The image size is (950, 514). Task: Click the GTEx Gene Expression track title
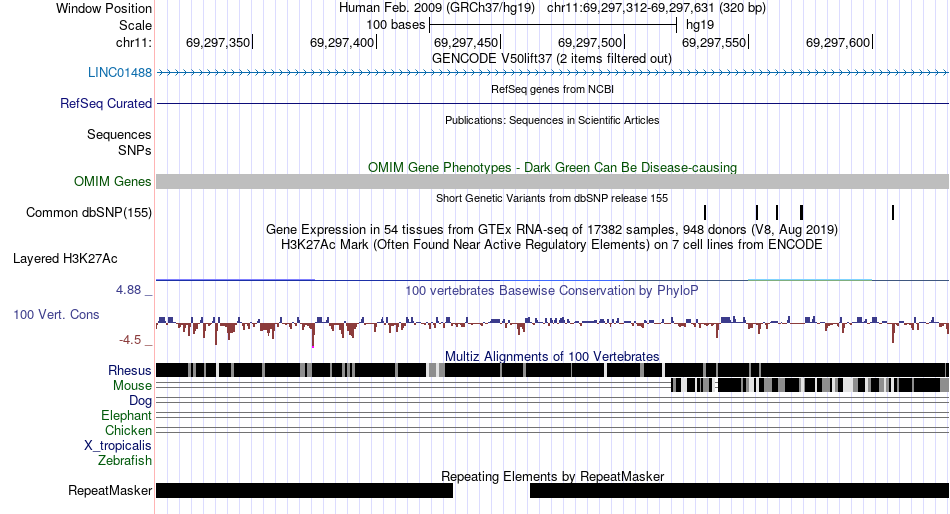(552, 230)
